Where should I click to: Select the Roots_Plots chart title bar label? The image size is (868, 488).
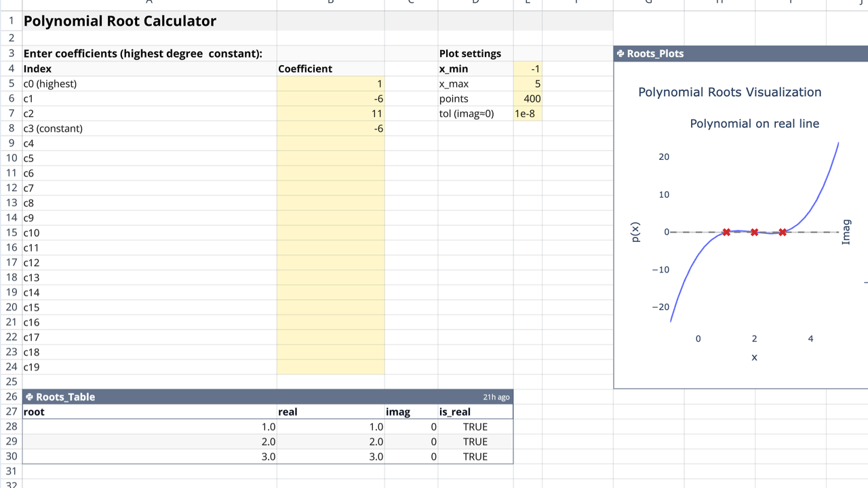tap(655, 54)
